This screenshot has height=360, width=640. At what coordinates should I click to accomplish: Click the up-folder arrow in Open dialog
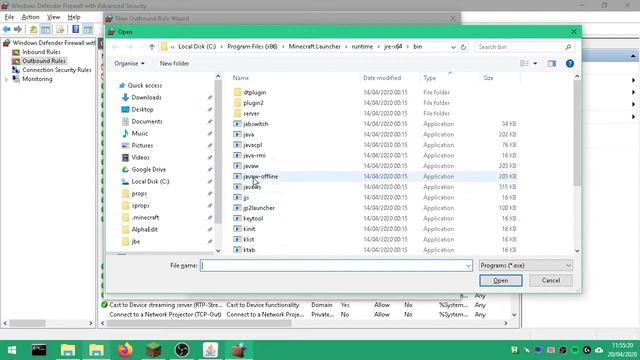point(152,47)
